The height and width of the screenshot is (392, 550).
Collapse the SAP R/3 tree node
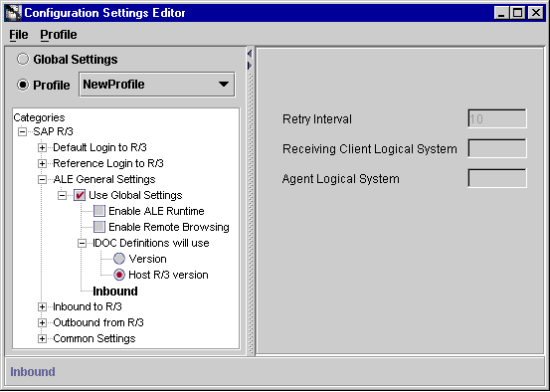tap(22, 132)
